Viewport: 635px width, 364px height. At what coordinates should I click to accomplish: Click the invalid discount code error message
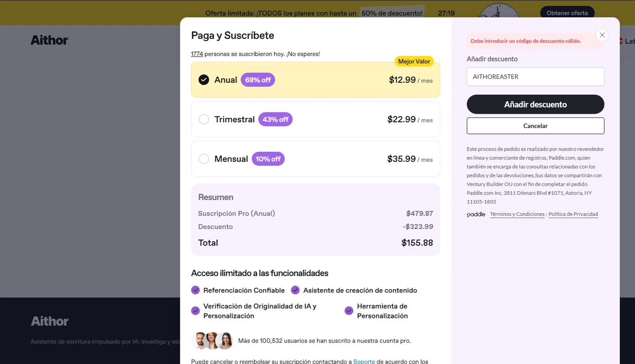click(535, 41)
